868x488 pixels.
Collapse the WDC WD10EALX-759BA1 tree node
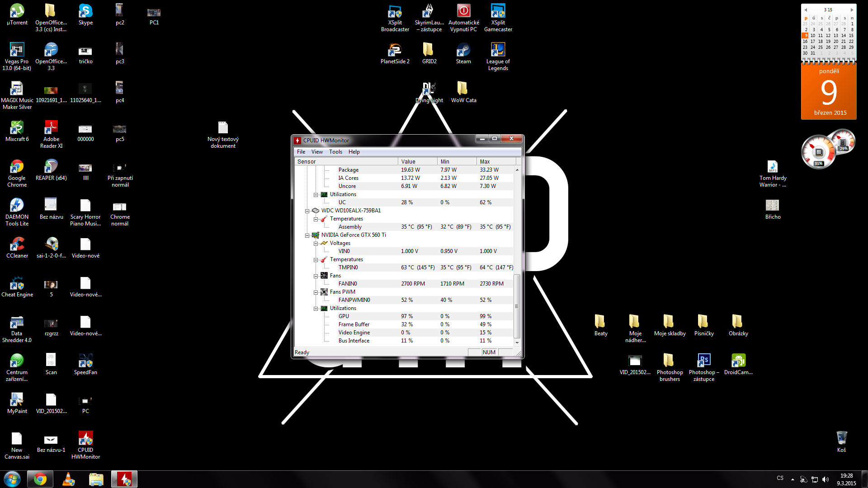pos(307,211)
